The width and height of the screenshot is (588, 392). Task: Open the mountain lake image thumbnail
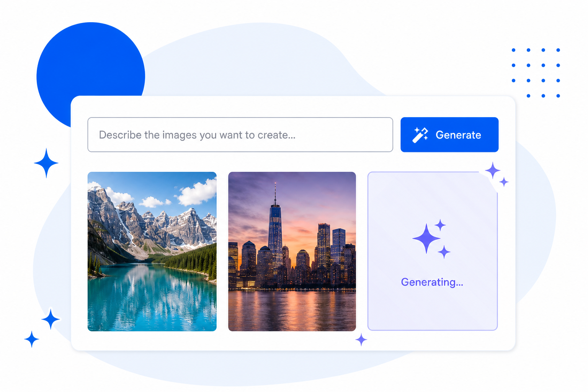152,252
